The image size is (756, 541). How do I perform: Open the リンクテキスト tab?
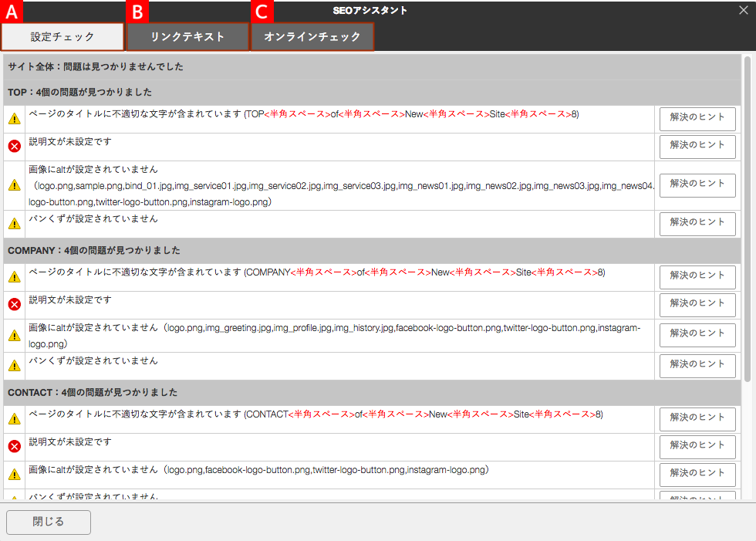(x=187, y=36)
